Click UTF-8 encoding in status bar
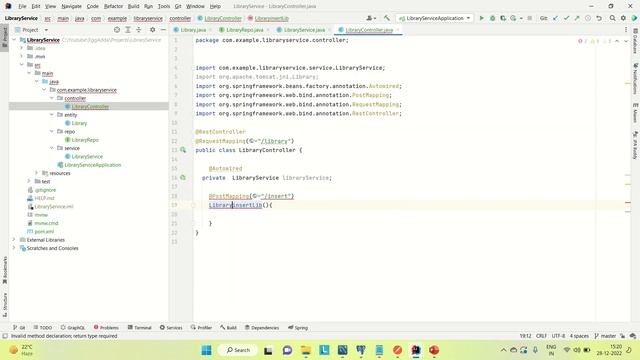The height and width of the screenshot is (360, 640). click(x=558, y=336)
